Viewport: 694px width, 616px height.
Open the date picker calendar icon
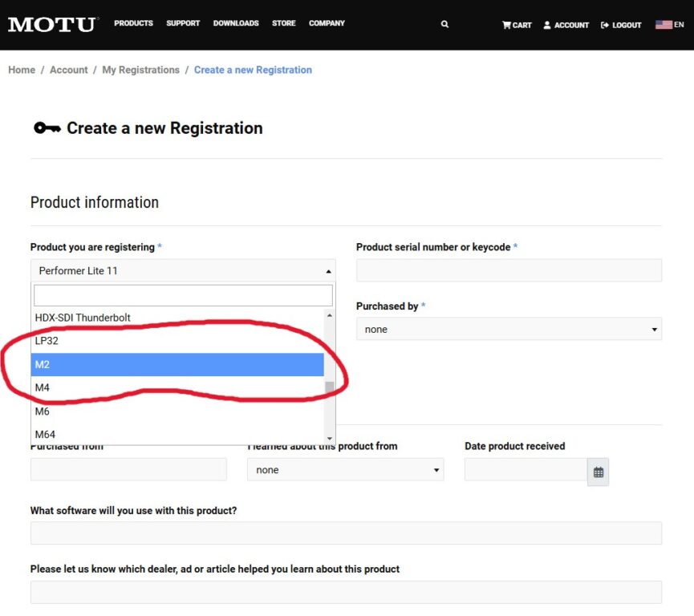click(x=598, y=472)
